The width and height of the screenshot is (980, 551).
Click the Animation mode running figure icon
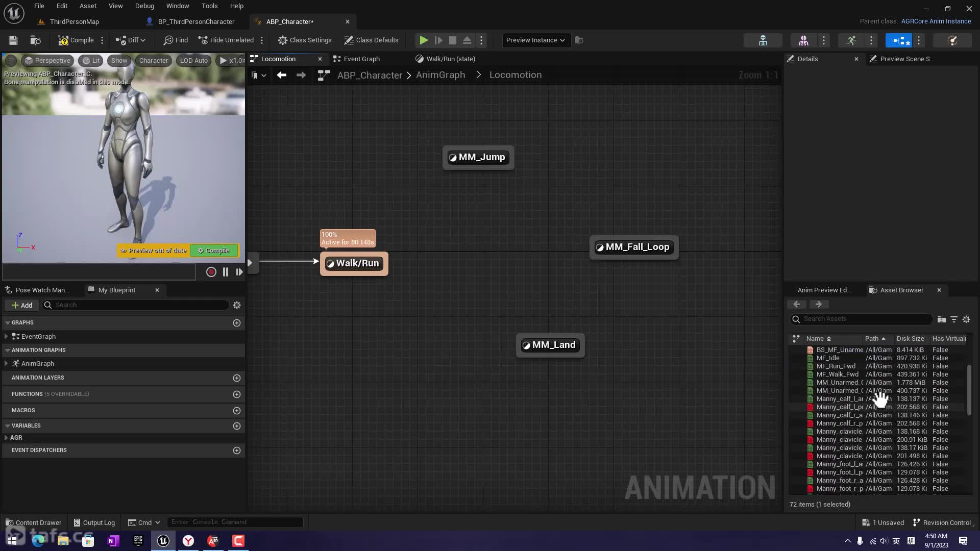[x=851, y=40]
